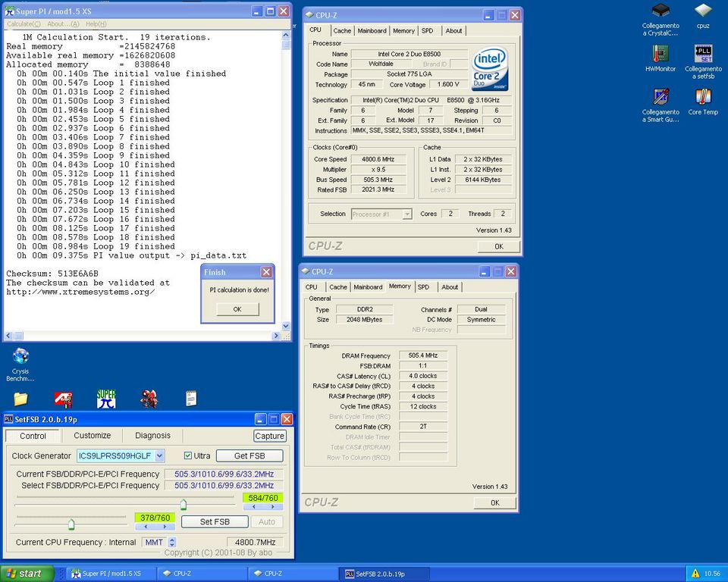Click the title bar icon of CPU-Z CPU window
The image size is (728, 582).
[309, 15]
